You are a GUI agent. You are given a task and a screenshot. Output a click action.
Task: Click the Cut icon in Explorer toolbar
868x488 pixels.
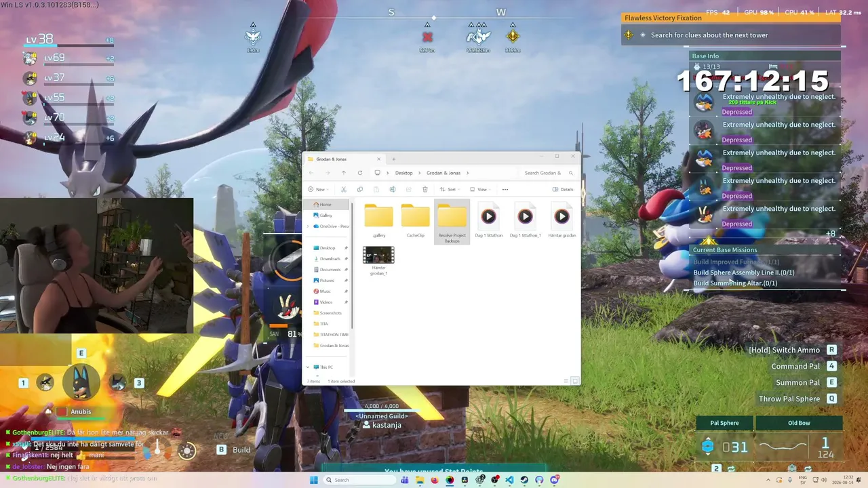tap(344, 190)
